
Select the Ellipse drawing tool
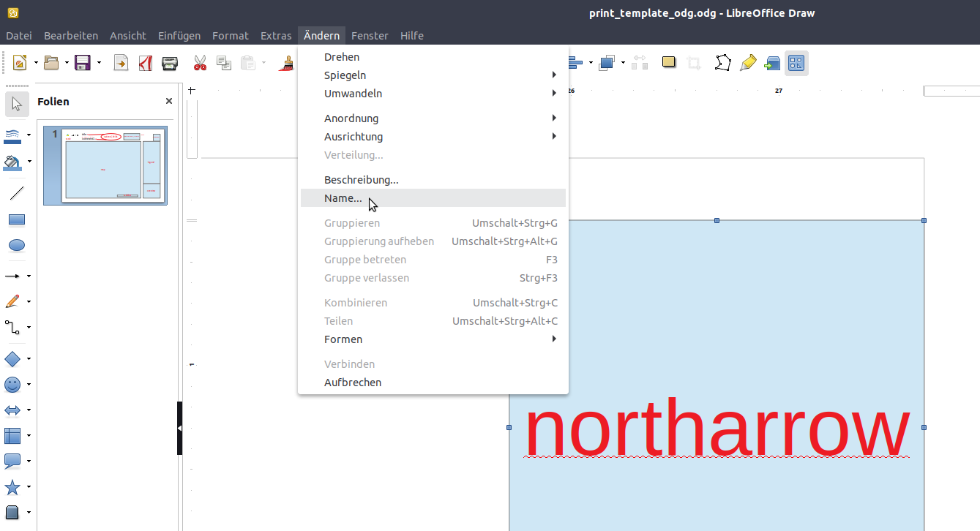[x=16, y=245]
